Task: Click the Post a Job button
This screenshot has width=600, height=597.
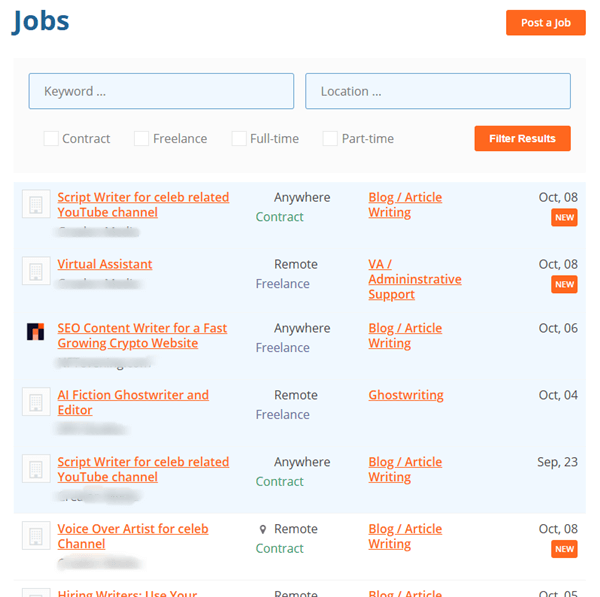Action: click(546, 23)
